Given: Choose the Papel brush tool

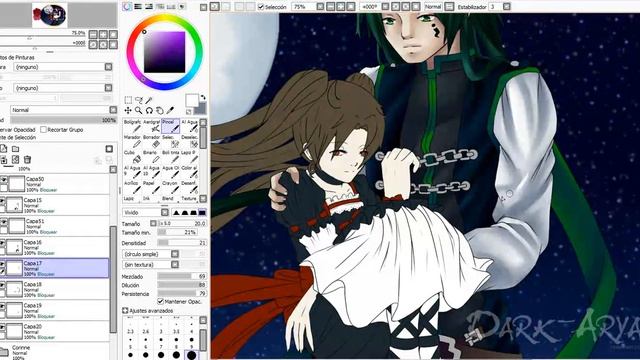Looking at the screenshot, I should tap(151, 187).
